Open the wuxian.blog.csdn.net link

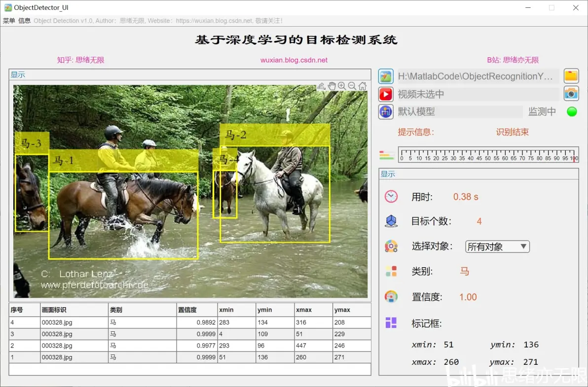coord(294,60)
